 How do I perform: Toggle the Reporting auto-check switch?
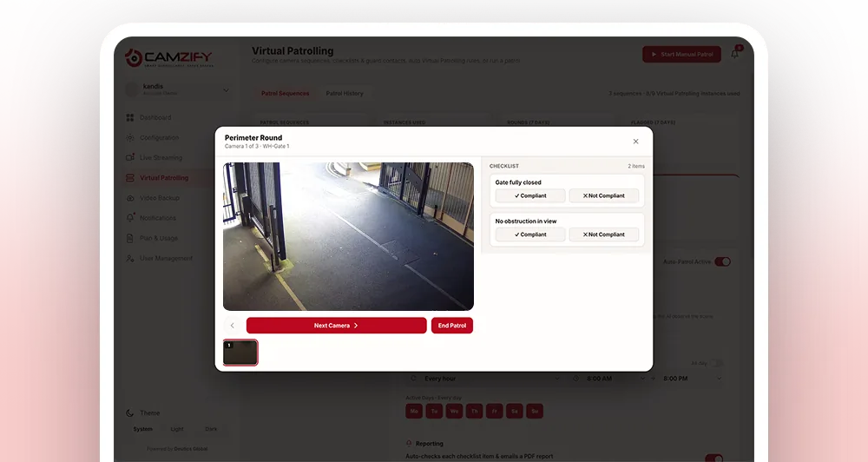714,459
